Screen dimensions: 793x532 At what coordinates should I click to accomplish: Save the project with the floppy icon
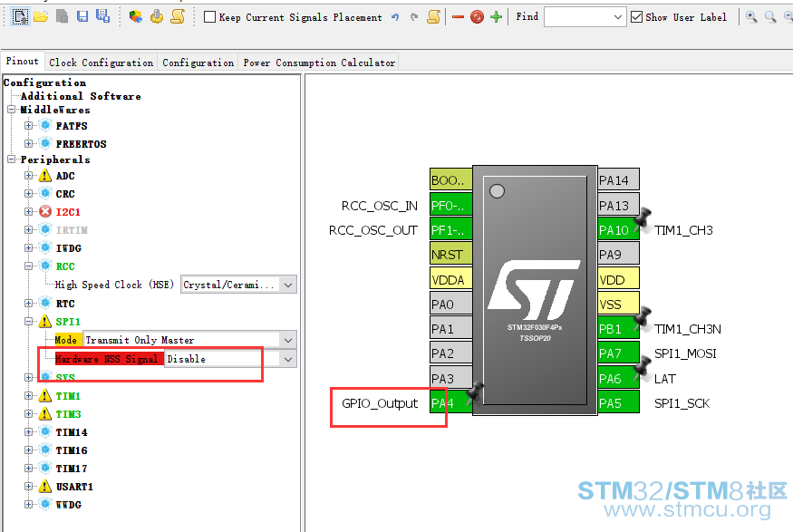pyautogui.click(x=82, y=16)
